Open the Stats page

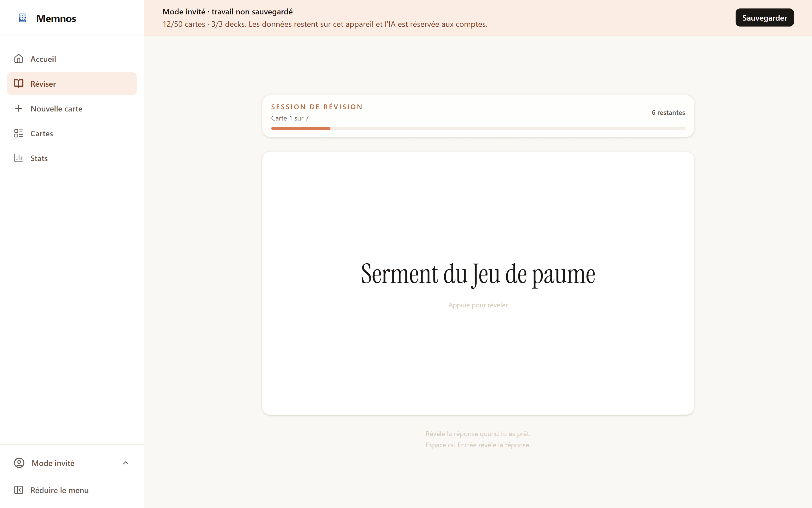[x=72, y=158]
